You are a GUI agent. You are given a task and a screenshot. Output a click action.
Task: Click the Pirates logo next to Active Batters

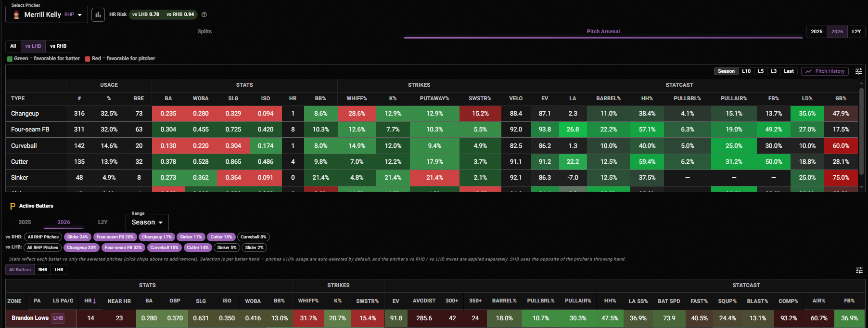(13, 206)
